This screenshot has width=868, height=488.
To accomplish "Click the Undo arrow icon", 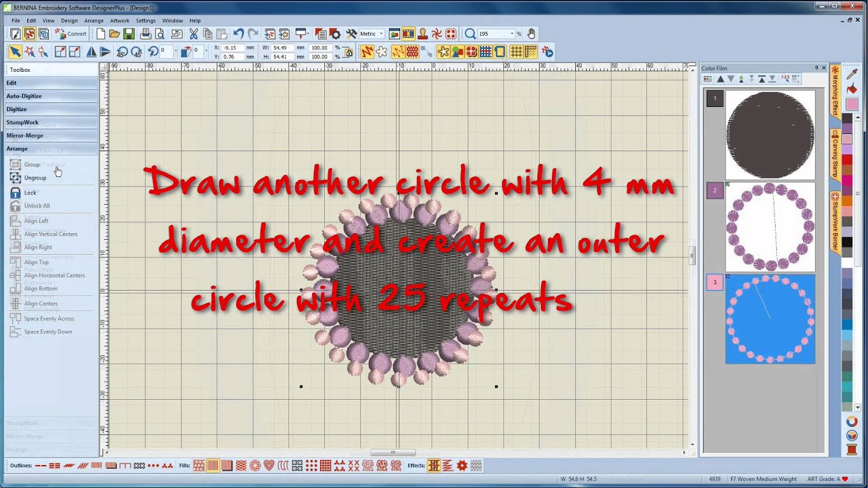I will (x=238, y=34).
